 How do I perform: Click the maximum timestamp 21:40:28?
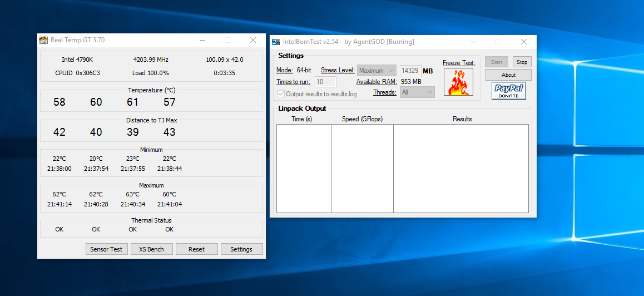click(x=96, y=204)
